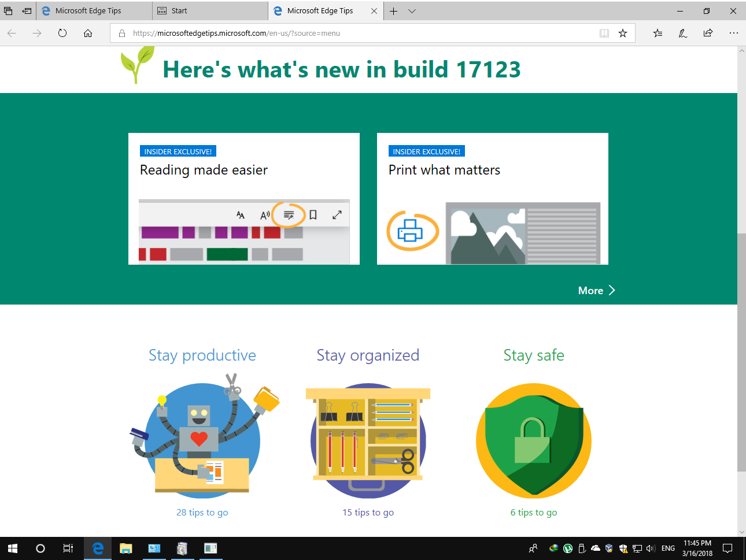Viewport: 746px width, 560px height.
Task: Open the Print what matters tip card
Action: click(493, 199)
